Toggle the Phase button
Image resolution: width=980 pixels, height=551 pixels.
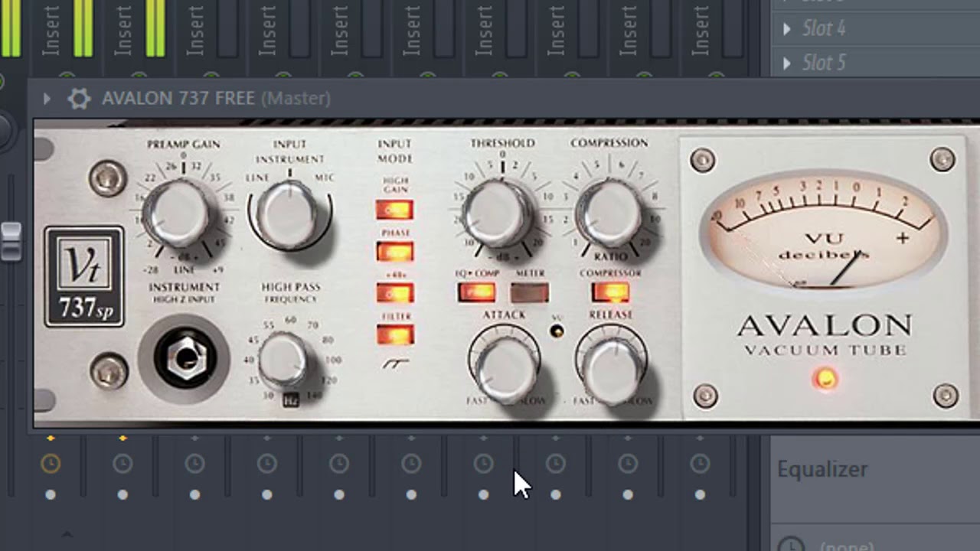tap(394, 251)
